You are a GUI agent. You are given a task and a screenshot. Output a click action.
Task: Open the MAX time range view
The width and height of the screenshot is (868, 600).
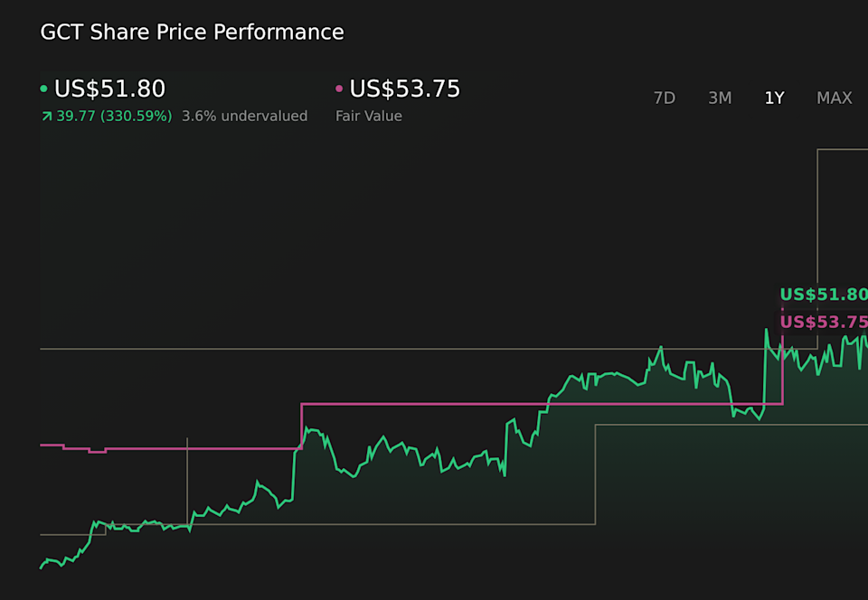coord(834,98)
